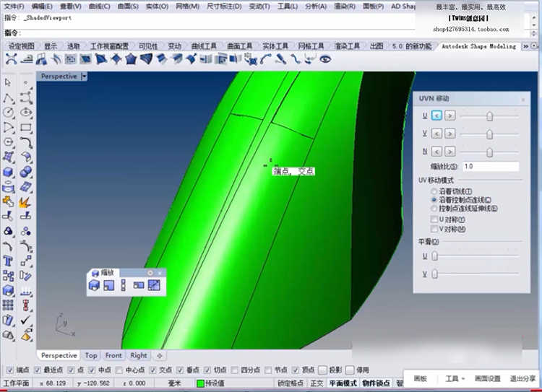Switch to the 实体工具 toolbar tab
The image size is (542, 392).
[275, 46]
